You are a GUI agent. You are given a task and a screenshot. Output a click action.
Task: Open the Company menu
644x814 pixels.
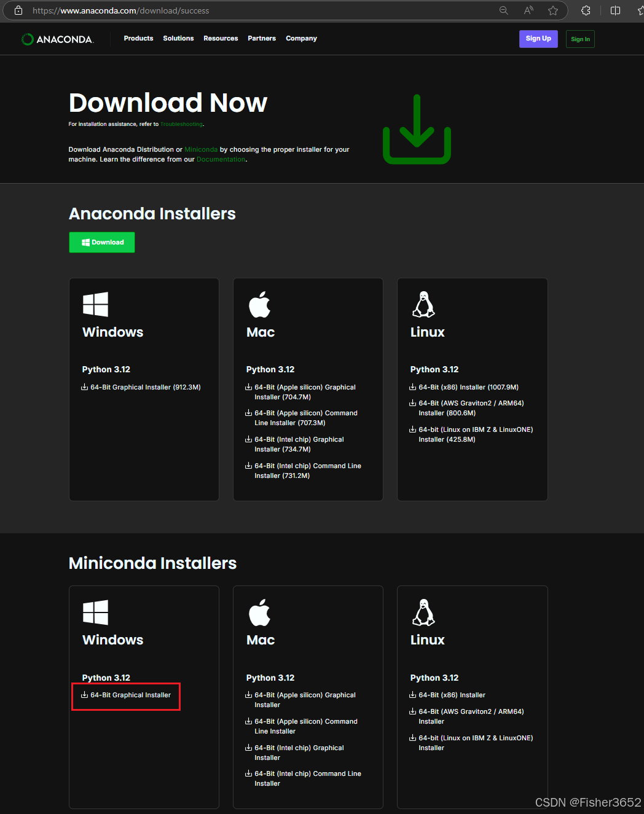(x=301, y=38)
